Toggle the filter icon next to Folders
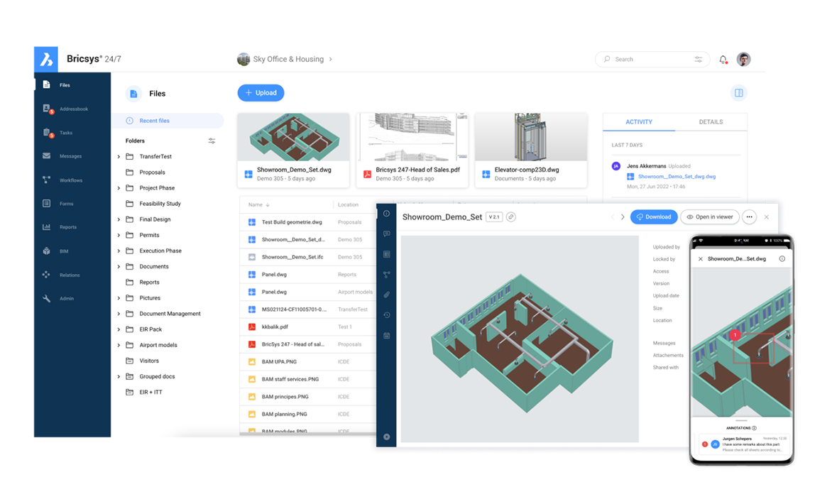The width and height of the screenshot is (832, 504). tap(211, 141)
